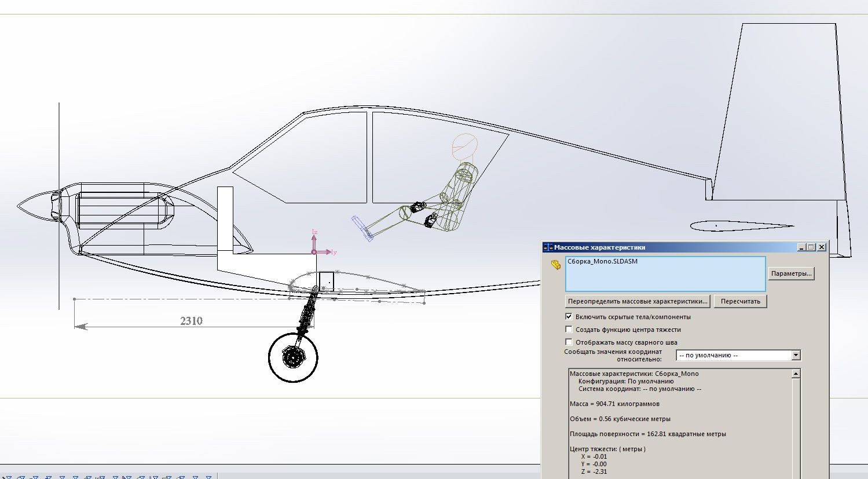The image size is (868, 479).
Task: Click the line 'Массовые характеристики: Сборка_Mono'
Action: click(x=634, y=374)
